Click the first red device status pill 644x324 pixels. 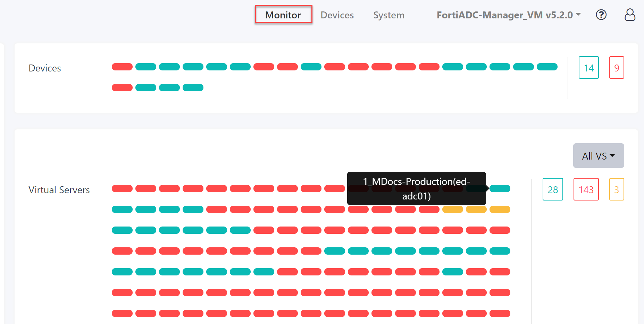(x=122, y=67)
